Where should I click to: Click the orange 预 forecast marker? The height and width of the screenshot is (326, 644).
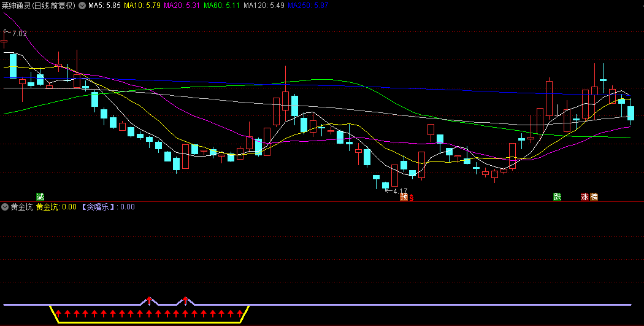point(404,197)
